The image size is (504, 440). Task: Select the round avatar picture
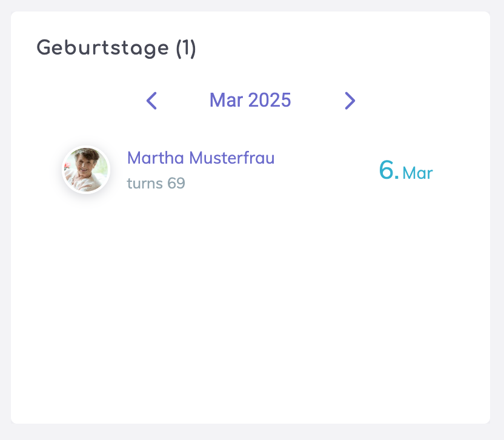[86, 170]
